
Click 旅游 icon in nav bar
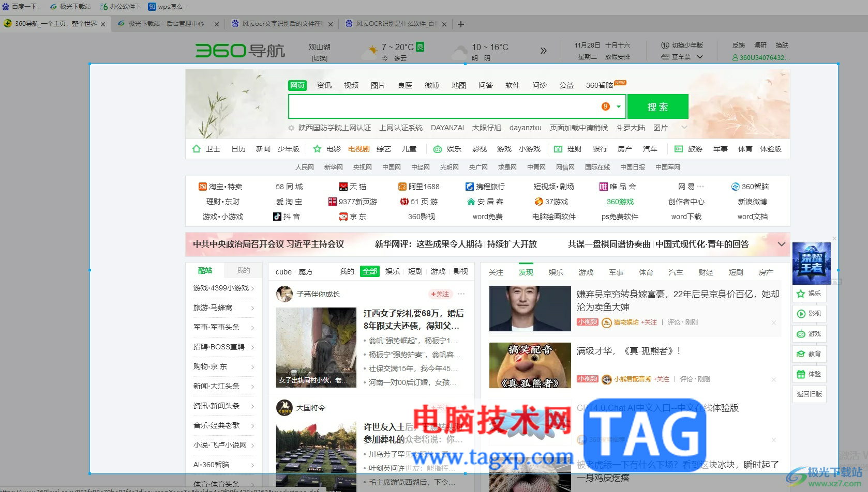tap(679, 149)
